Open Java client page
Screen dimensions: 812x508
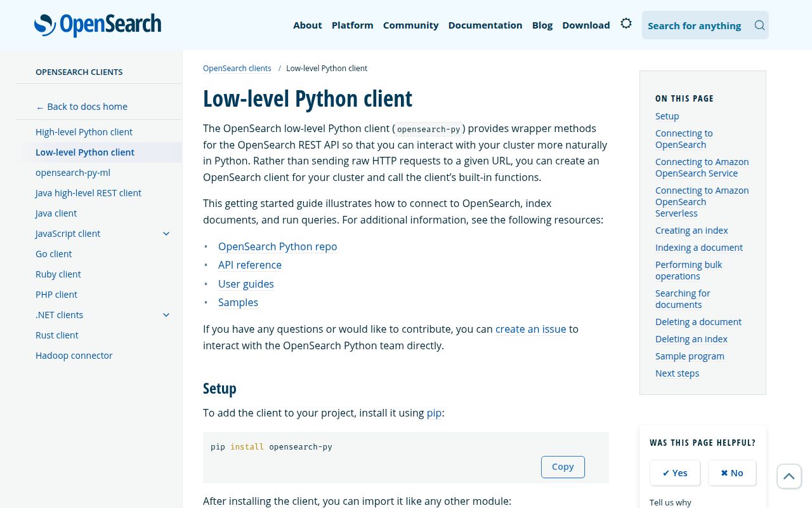coord(56,213)
